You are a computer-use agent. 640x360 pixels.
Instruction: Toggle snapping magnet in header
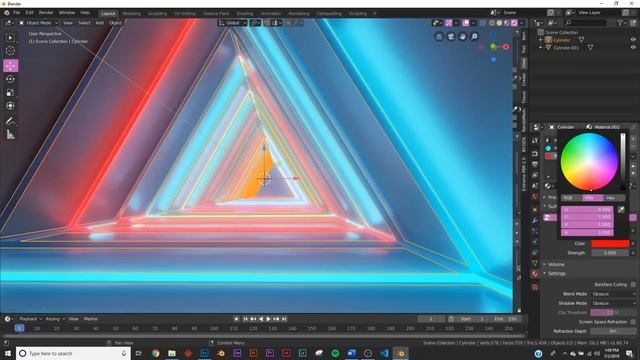click(x=266, y=23)
